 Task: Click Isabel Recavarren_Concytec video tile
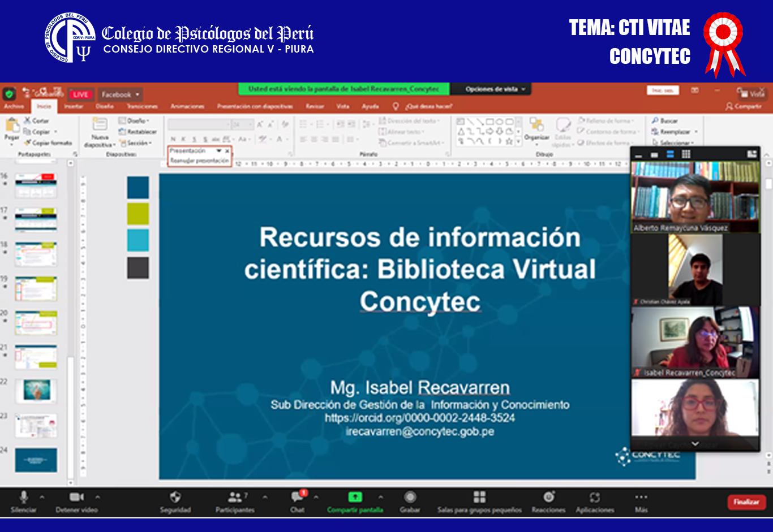pos(695,343)
